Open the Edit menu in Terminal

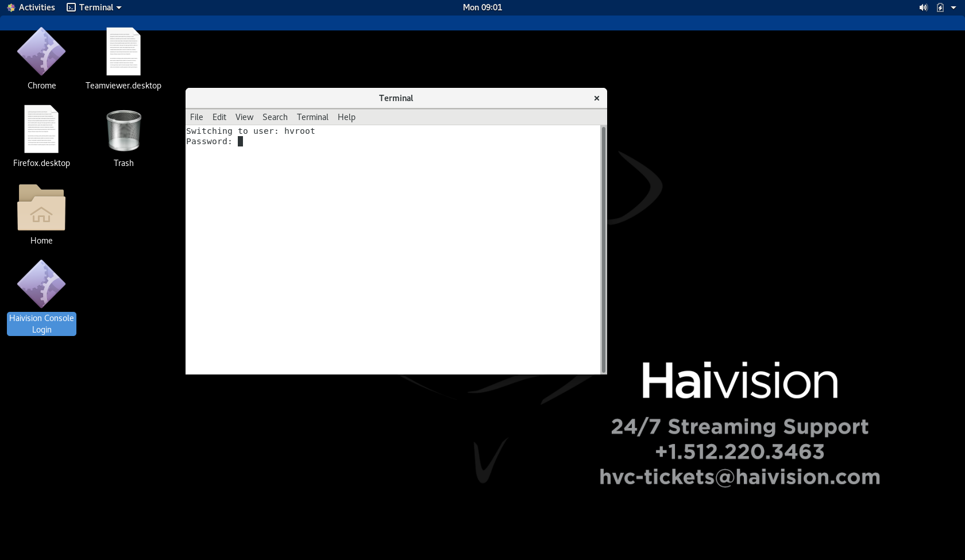click(x=219, y=117)
